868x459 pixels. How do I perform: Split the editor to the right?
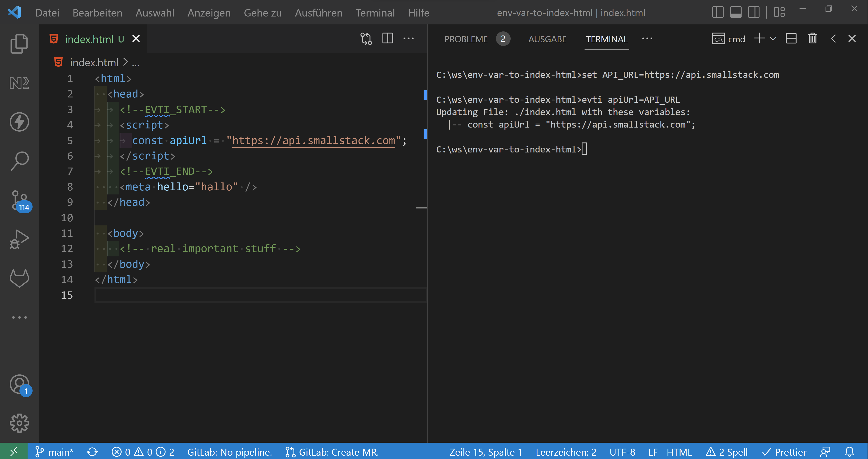click(387, 38)
